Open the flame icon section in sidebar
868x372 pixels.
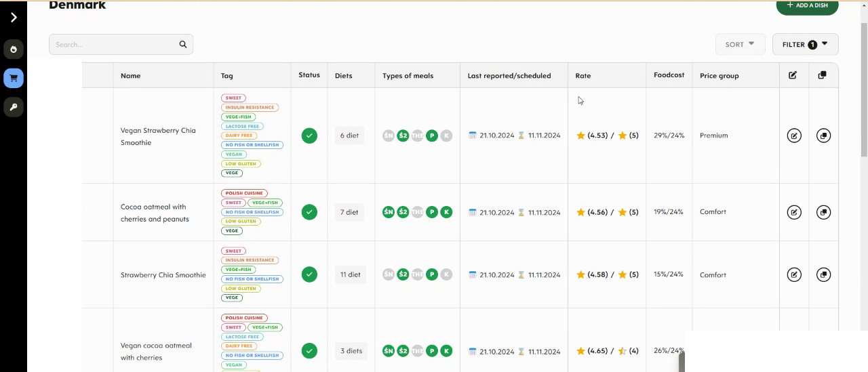(x=14, y=49)
